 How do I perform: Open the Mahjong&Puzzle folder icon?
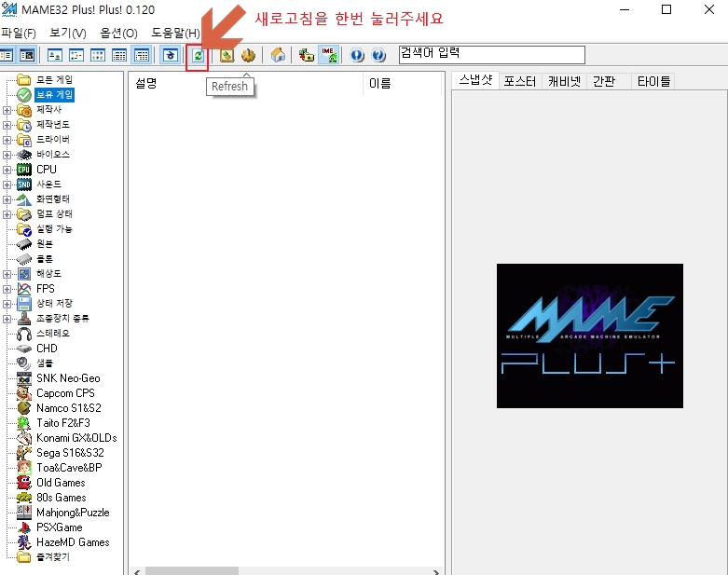(24, 513)
